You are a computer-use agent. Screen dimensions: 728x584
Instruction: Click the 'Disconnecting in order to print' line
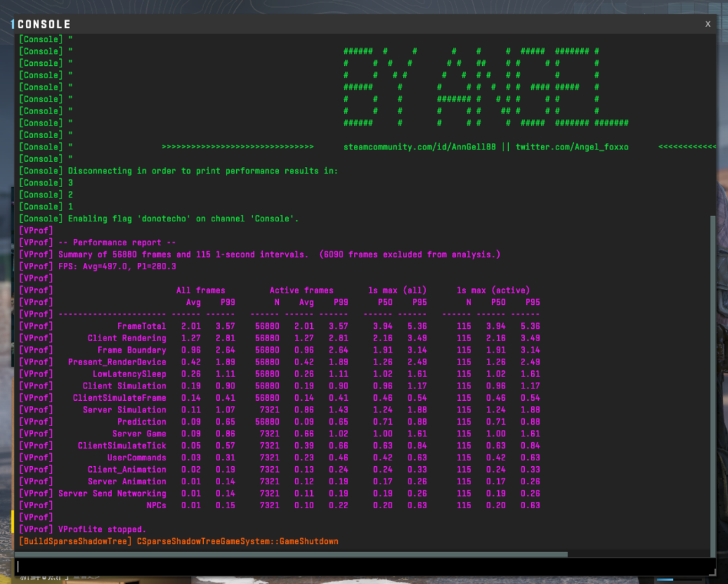tap(203, 171)
